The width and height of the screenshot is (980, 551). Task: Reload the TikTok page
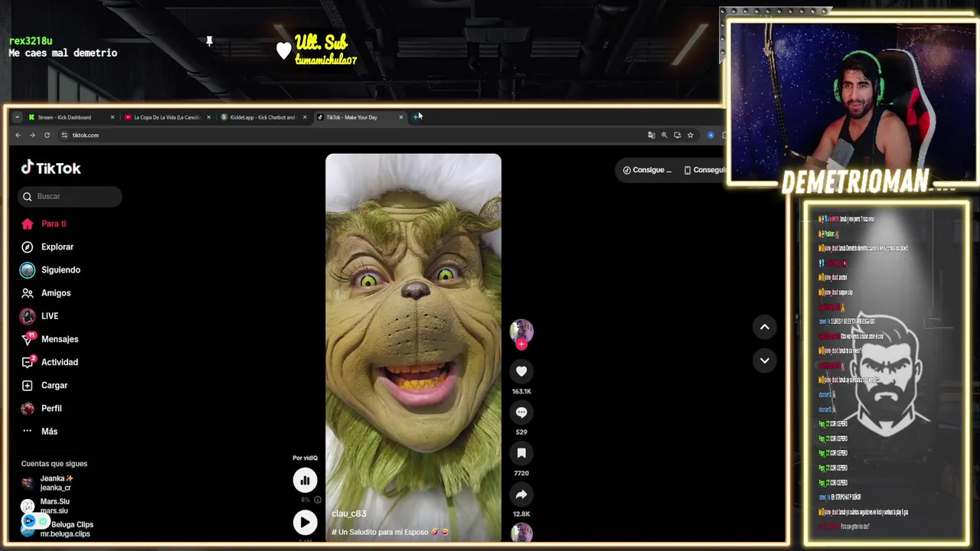47,135
